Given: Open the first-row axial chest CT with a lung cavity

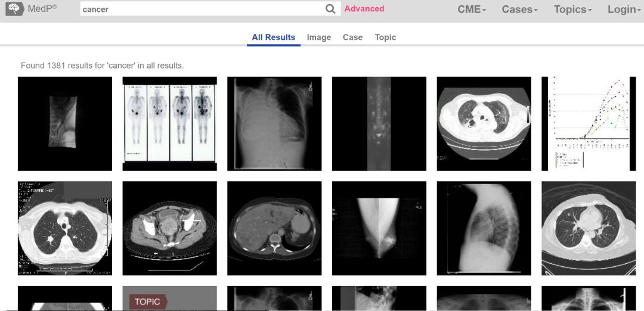Looking at the screenshot, I should [x=484, y=123].
